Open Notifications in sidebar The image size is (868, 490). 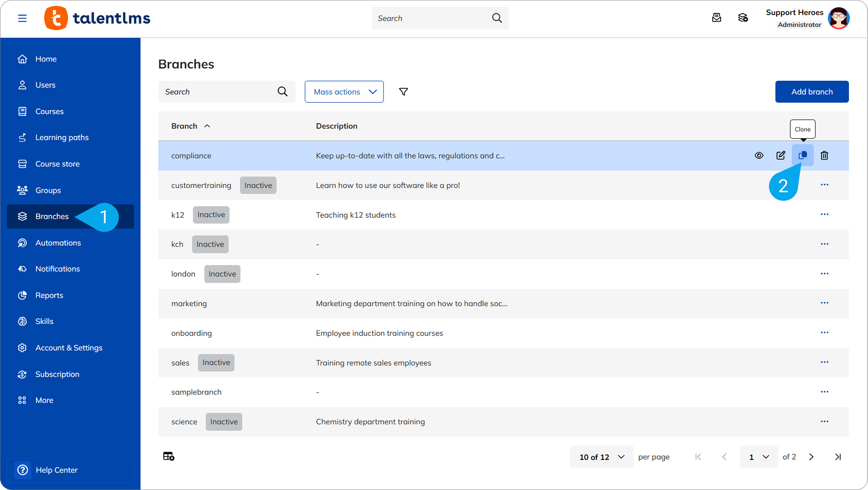click(x=70, y=269)
